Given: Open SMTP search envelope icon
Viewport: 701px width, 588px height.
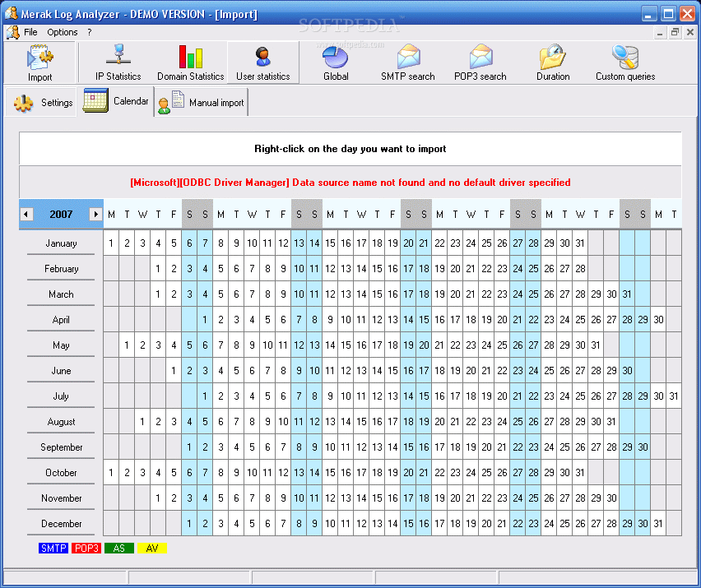Looking at the screenshot, I should [x=409, y=56].
